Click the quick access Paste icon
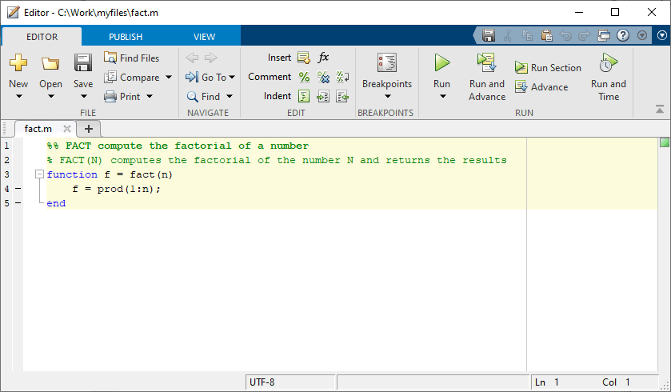671x392 pixels. pyautogui.click(x=546, y=36)
